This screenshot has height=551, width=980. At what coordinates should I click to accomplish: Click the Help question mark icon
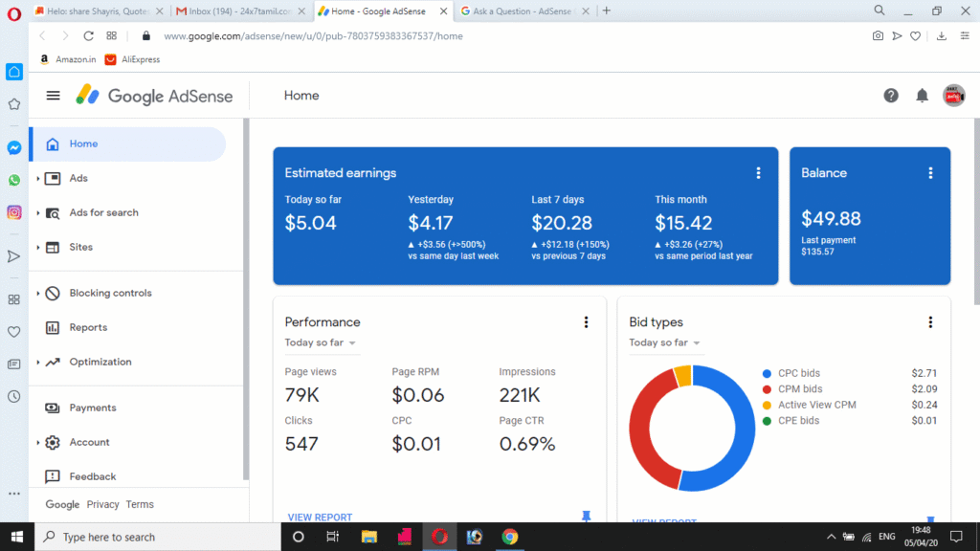(x=891, y=96)
